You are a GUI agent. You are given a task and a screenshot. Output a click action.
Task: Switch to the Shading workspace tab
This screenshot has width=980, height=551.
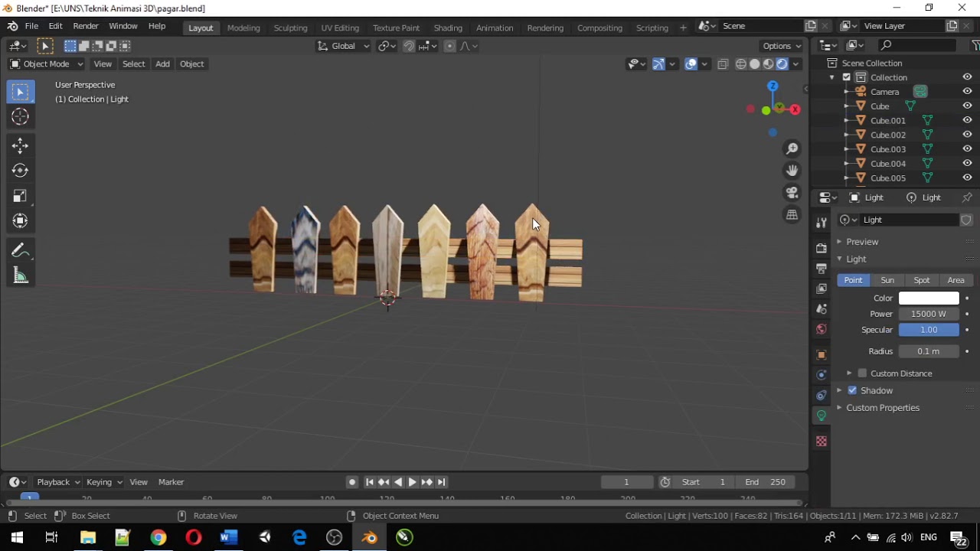[x=448, y=28]
